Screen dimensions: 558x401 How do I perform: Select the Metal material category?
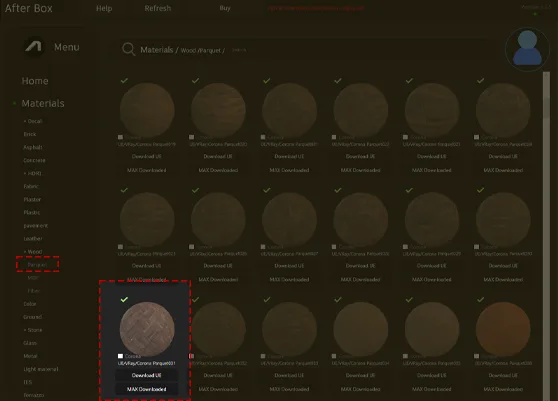(30, 356)
